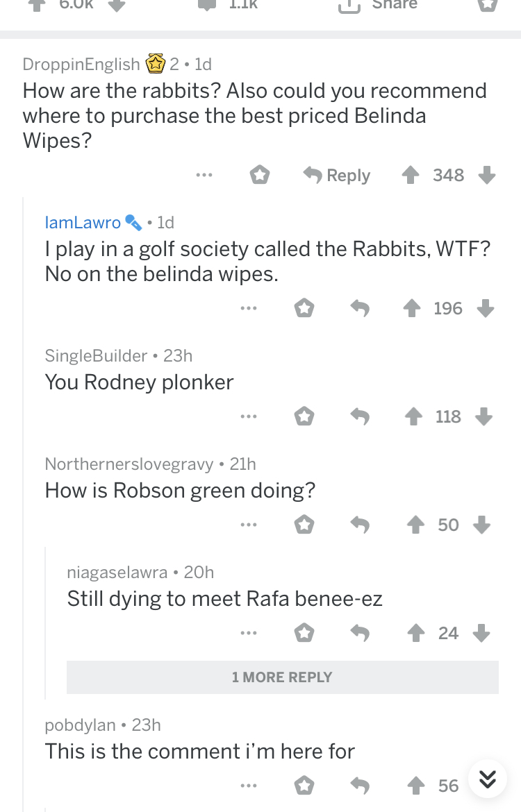Jump to next comment with double-chevron button
Screen dimensions: 521x812
click(488, 780)
